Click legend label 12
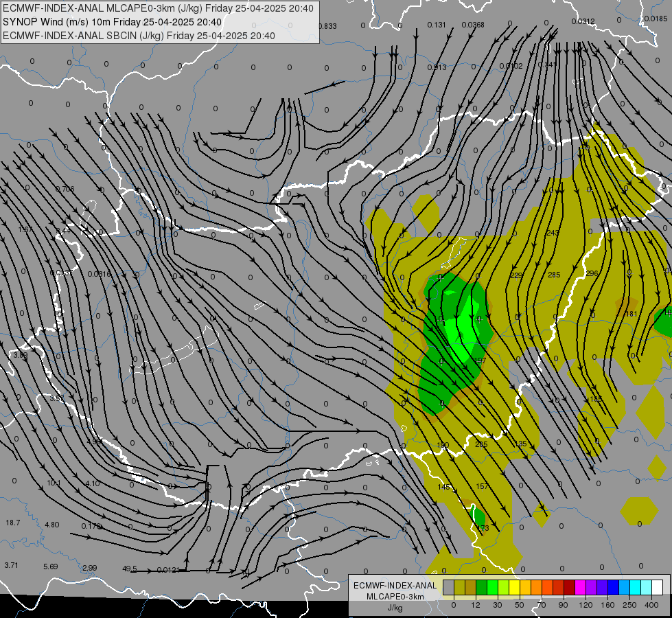This screenshot has height=618, width=672. tap(475, 605)
